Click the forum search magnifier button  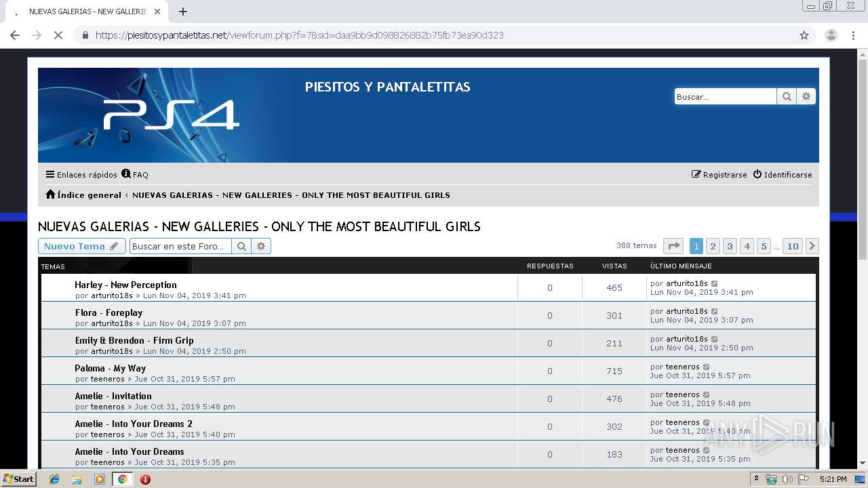pyautogui.click(x=241, y=247)
